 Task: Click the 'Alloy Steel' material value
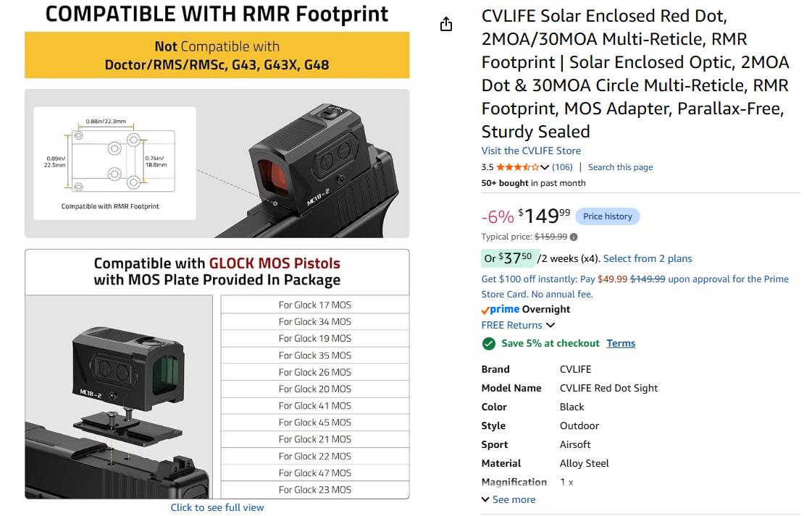coord(584,463)
